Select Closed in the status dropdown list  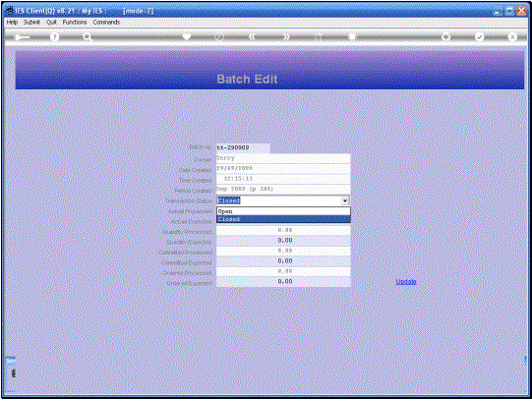pos(283,219)
